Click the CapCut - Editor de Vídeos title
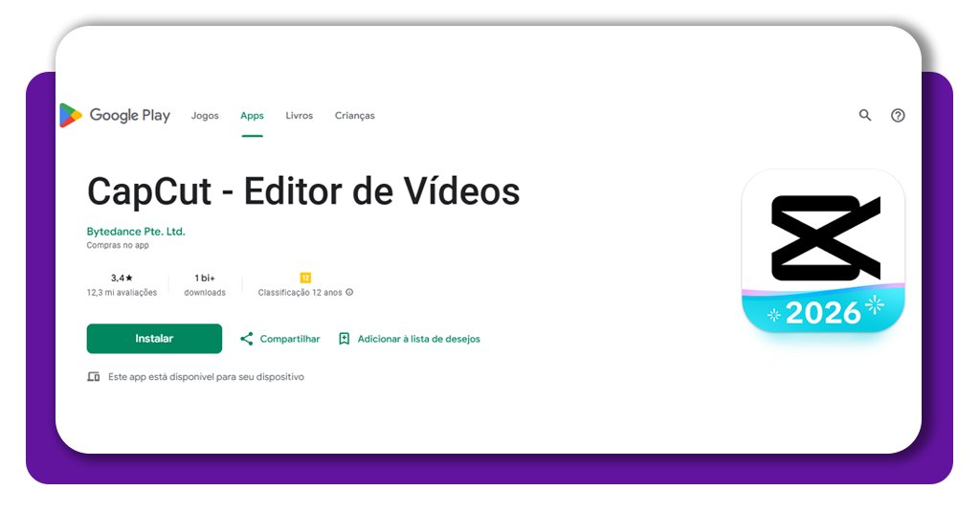 pyautogui.click(x=303, y=191)
